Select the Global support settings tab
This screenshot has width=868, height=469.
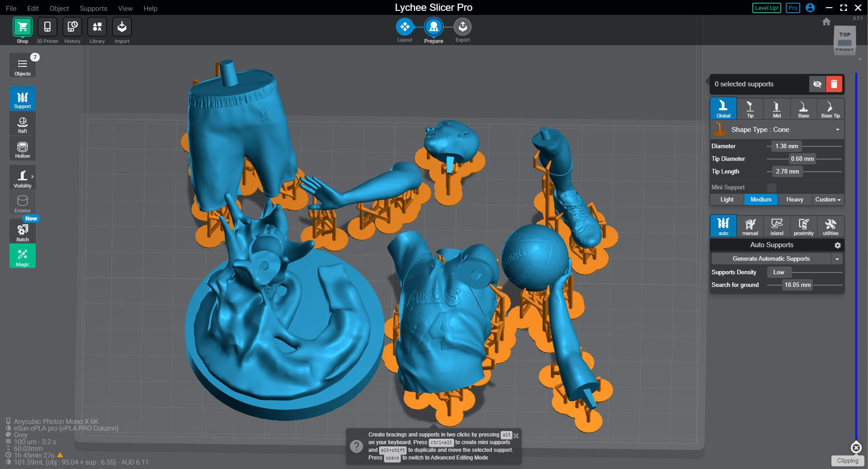pos(723,109)
